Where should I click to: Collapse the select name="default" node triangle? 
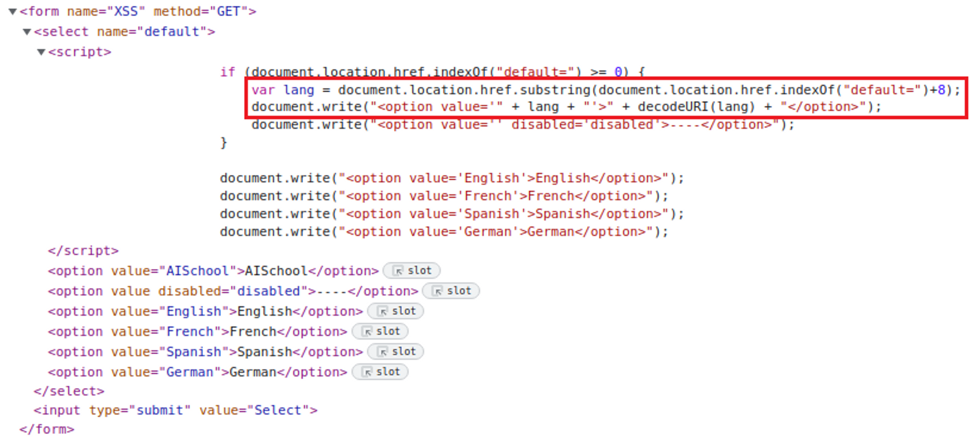click(x=27, y=32)
